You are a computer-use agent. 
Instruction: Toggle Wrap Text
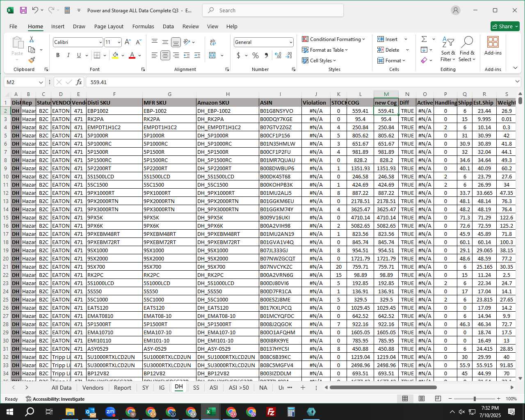212,42
